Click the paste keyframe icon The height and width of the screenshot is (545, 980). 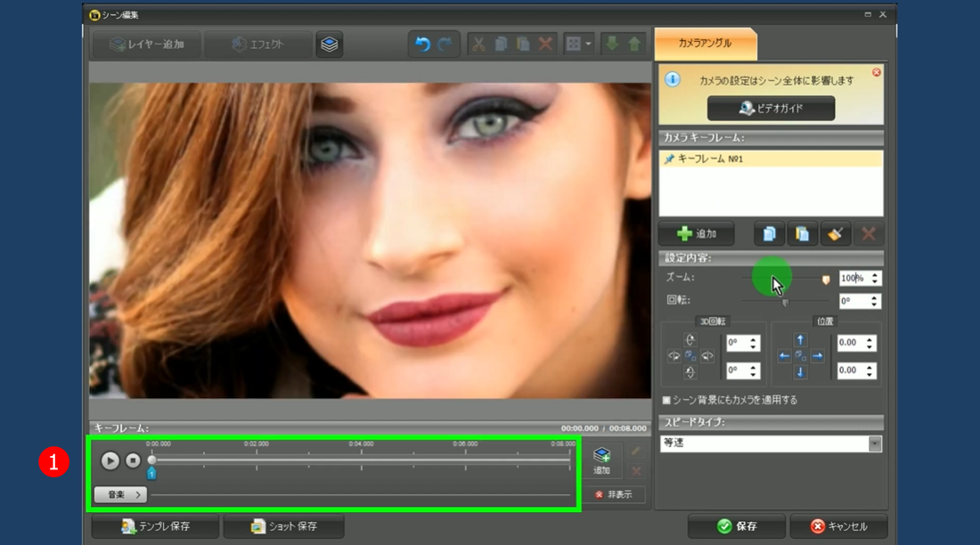tap(802, 234)
